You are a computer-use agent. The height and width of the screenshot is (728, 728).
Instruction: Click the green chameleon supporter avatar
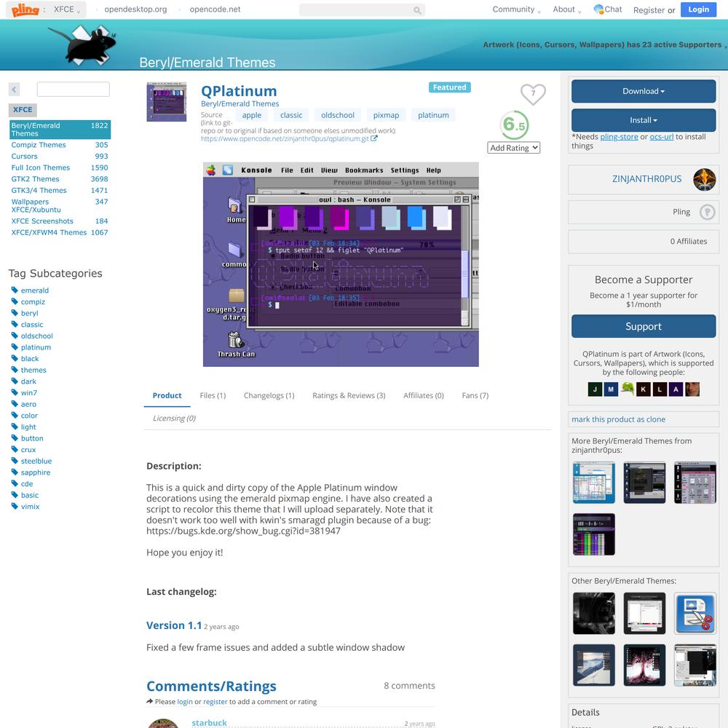pos(628,389)
